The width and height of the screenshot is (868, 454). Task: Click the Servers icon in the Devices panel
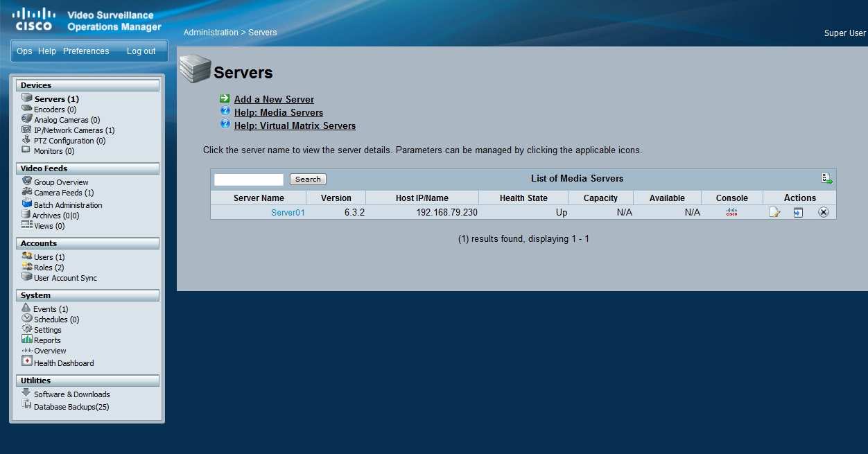27,98
